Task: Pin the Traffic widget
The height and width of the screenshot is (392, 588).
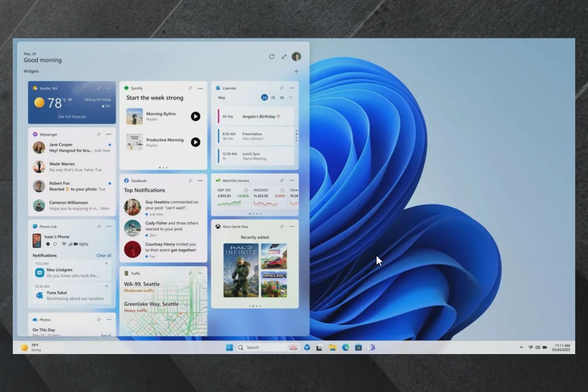Action: [x=190, y=273]
